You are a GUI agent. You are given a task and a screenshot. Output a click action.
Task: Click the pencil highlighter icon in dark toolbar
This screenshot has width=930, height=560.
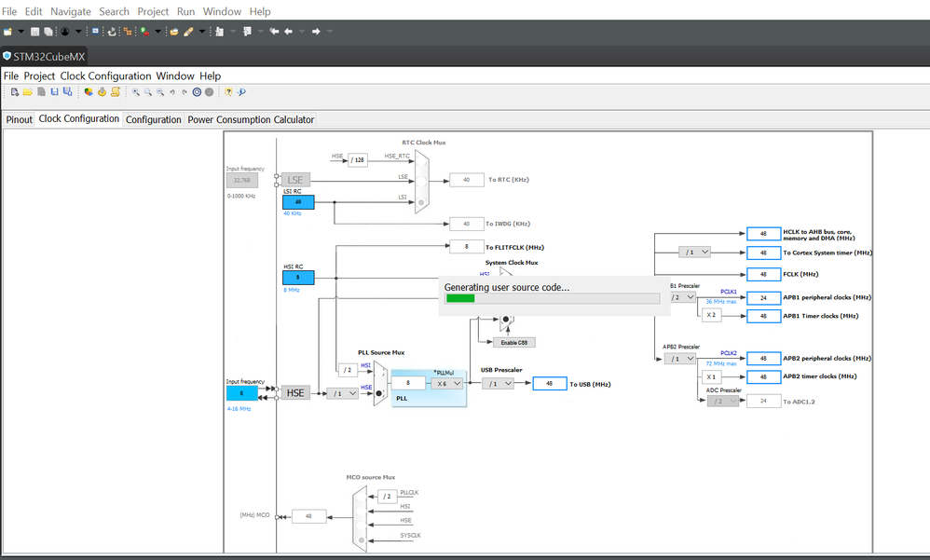[188, 32]
